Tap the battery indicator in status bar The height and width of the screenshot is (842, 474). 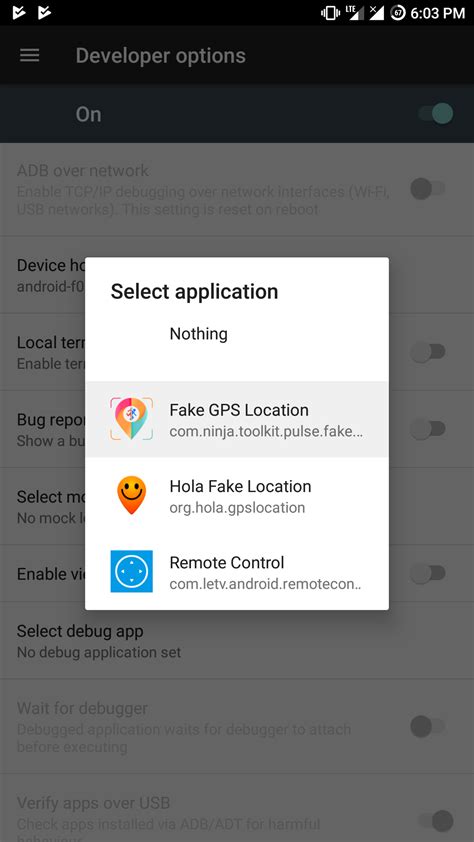click(x=398, y=13)
